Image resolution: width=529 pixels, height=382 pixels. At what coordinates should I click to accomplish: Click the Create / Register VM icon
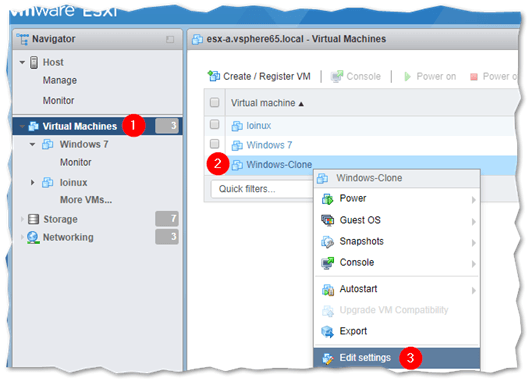[214, 76]
